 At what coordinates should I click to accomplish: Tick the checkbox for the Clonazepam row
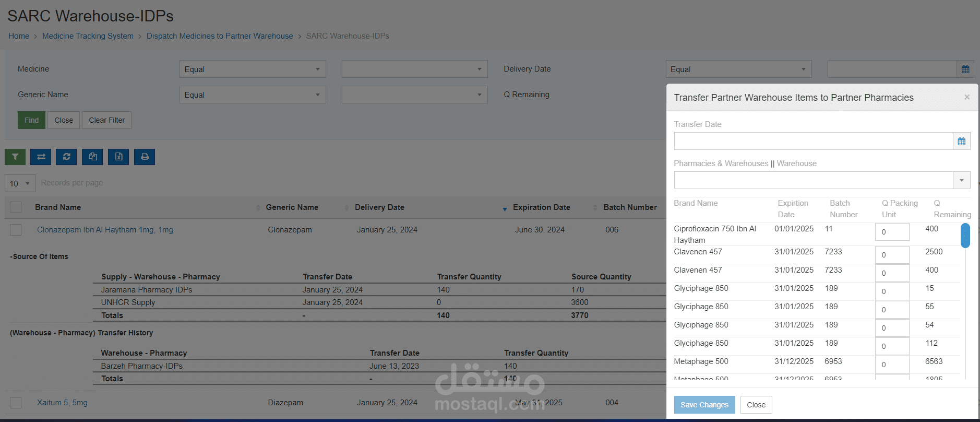click(16, 230)
